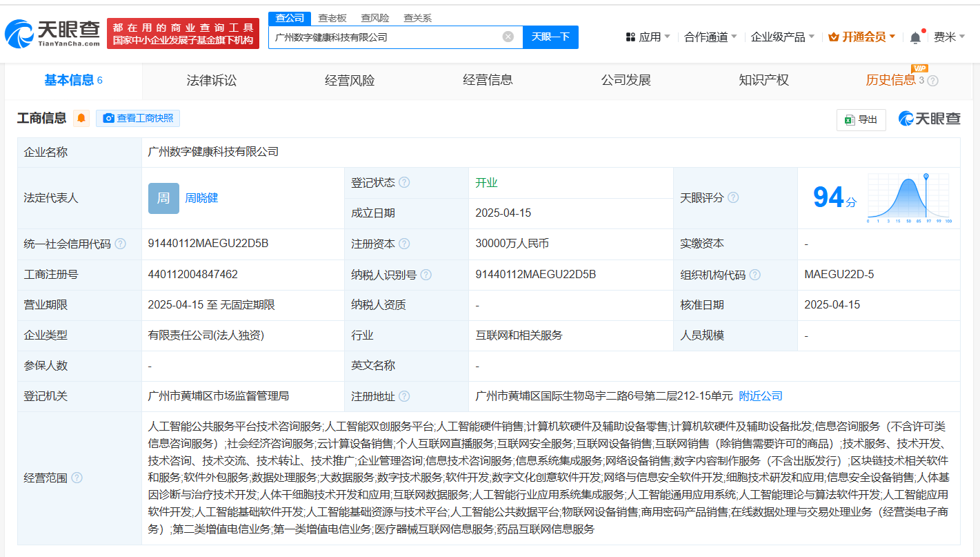Viewport: 980px width, 557px height.
Task: Click the company name search input field
Action: point(386,37)
